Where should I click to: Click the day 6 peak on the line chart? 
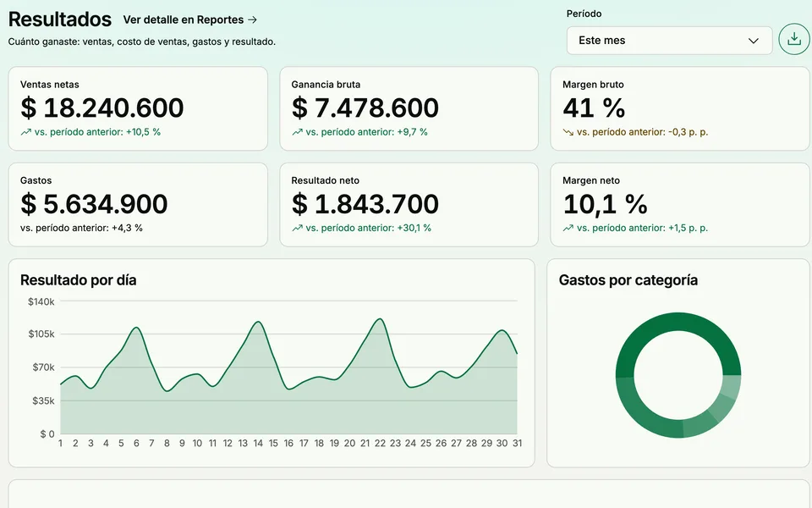[136, 328]
